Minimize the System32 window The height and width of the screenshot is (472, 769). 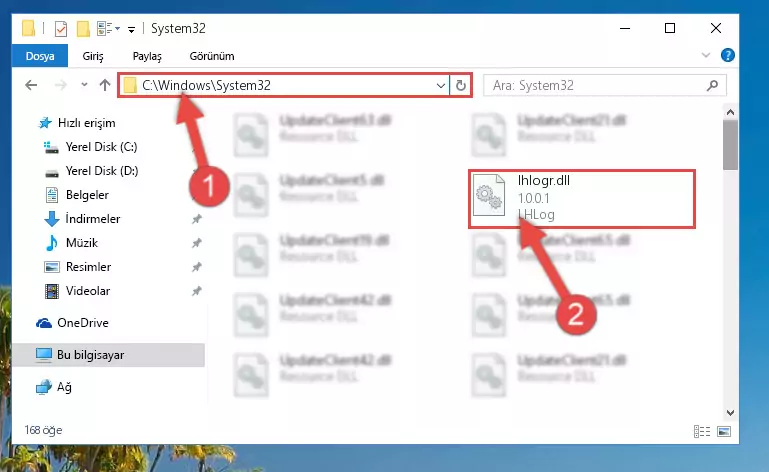[x=625, y=28]
